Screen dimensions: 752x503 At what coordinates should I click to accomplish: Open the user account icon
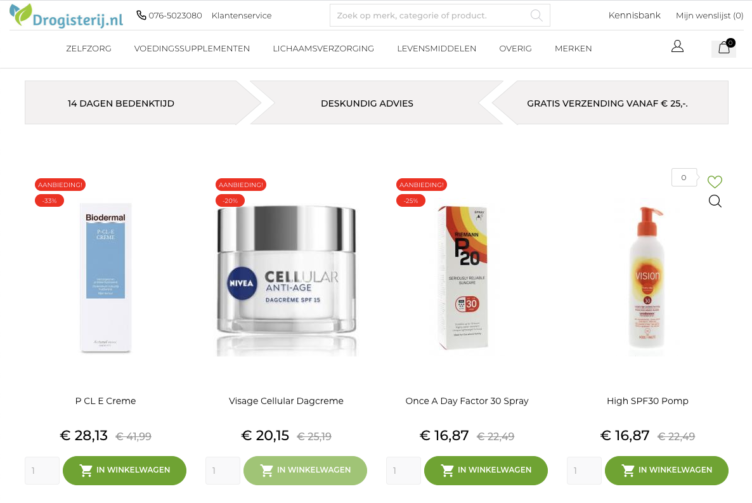click(x=677, y=47)
